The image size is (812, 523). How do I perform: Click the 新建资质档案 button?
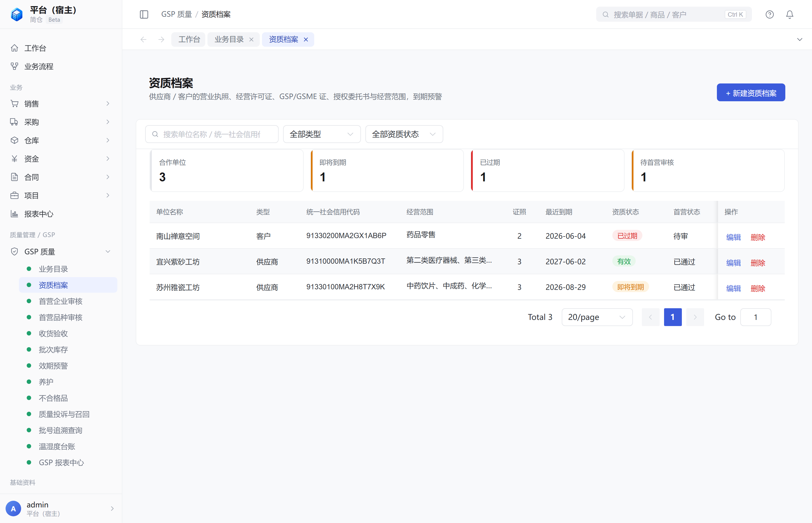click(751, 92)
